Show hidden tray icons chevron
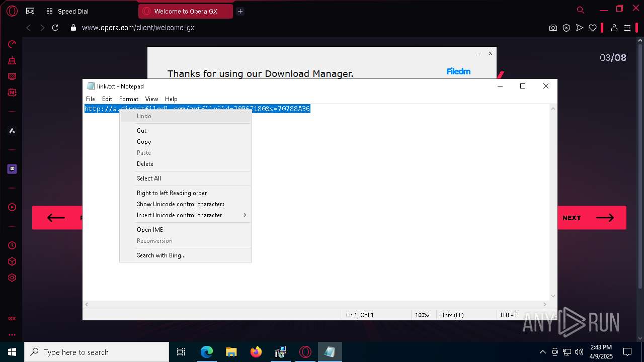The height and width of the screenshot is (362, 644). (x=542, y=352)
